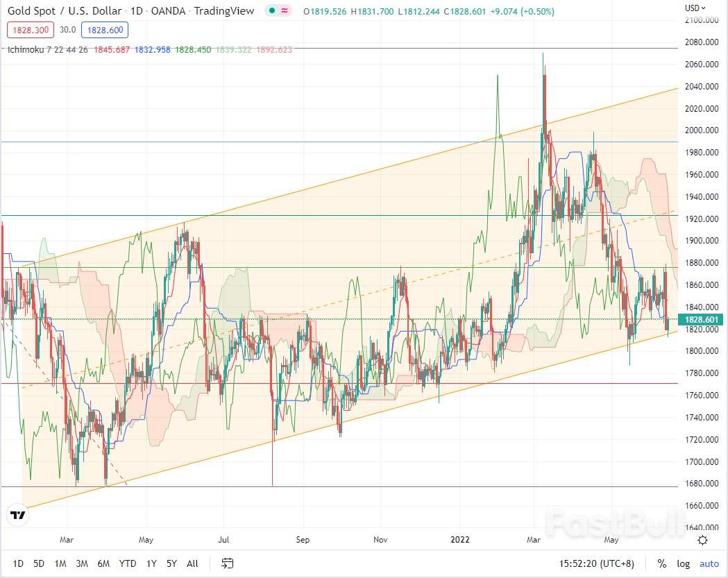The width and height of the screenshot is (728, 578).
Task: Toggle auto scale mode
Action: (x=709, y=563)
